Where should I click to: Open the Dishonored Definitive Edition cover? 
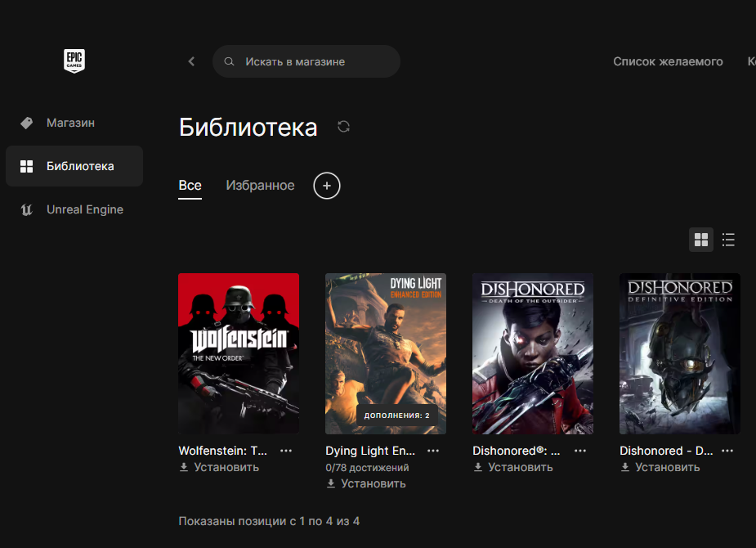pyautogui.click(x=680, y=353)
